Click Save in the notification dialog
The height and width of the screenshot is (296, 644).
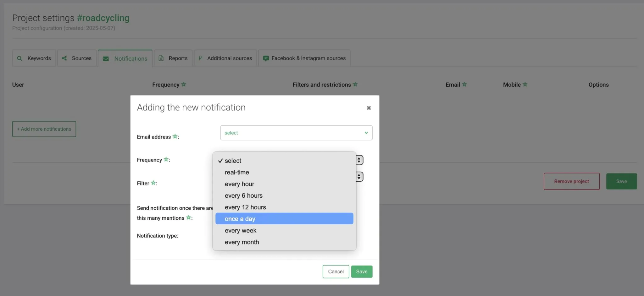click(362, 272)
